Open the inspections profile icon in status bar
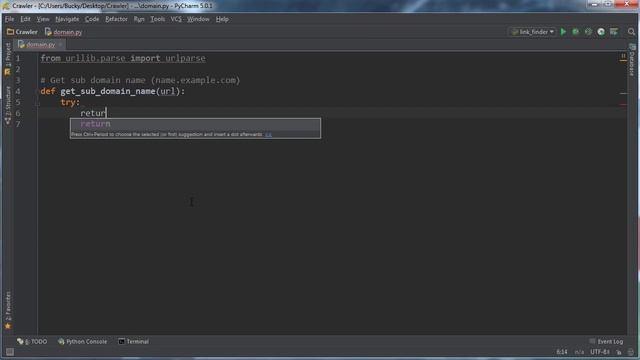The image size is (640, 360). click(631, 352)
